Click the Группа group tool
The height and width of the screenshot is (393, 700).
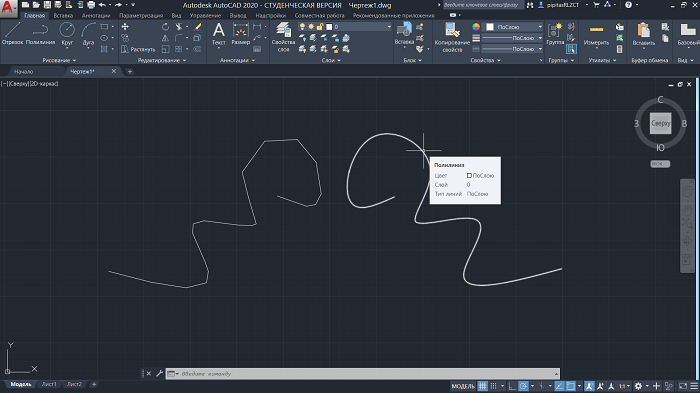point(555,33)
